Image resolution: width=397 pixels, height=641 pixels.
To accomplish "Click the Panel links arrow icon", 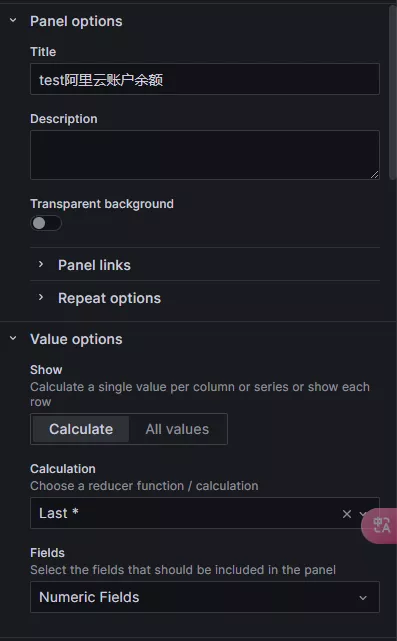I will [41, 264].
